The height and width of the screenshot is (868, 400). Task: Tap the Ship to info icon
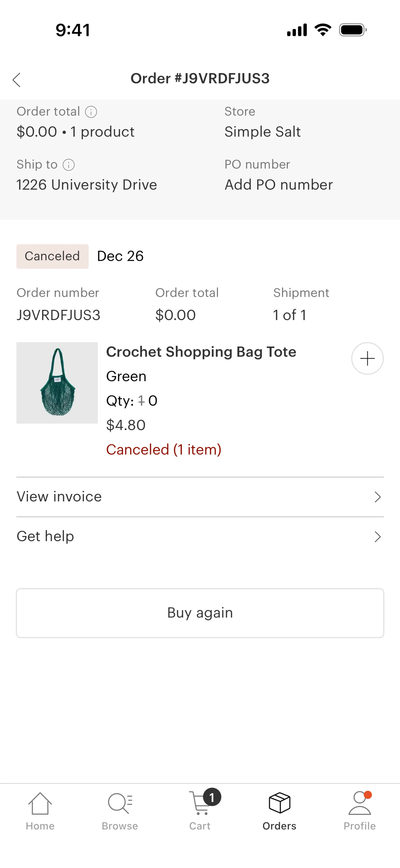pyautogui.click(x=69, y=165)
